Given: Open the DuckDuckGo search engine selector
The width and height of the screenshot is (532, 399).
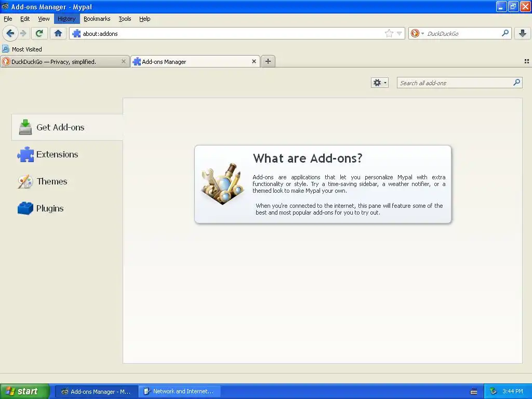Looking at the screenshot, I should [417, 33].
